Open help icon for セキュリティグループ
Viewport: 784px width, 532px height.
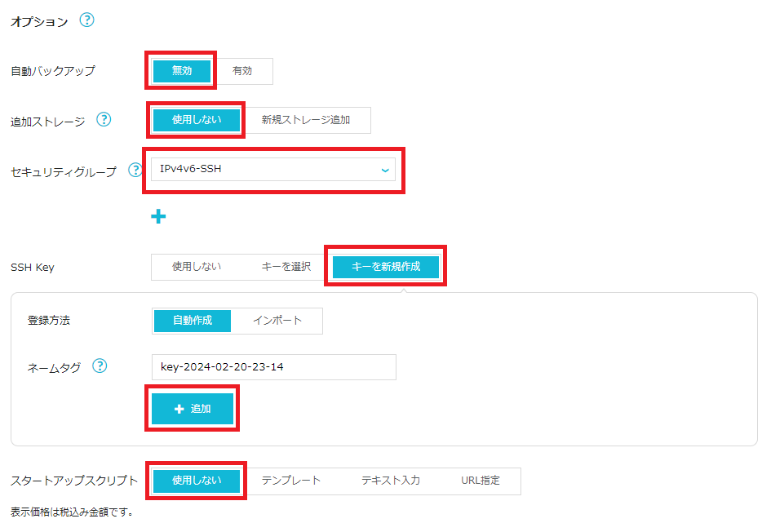pyautogui.click(x=135, y=170)
